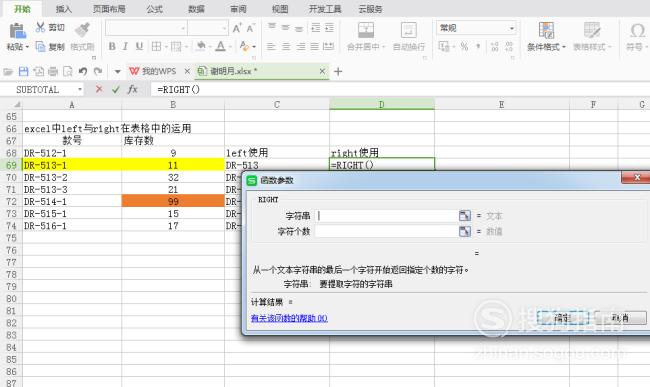Viewport: 650px width, 387px height.
Task: Open the number format dropdown
Action: pos(512,28)
